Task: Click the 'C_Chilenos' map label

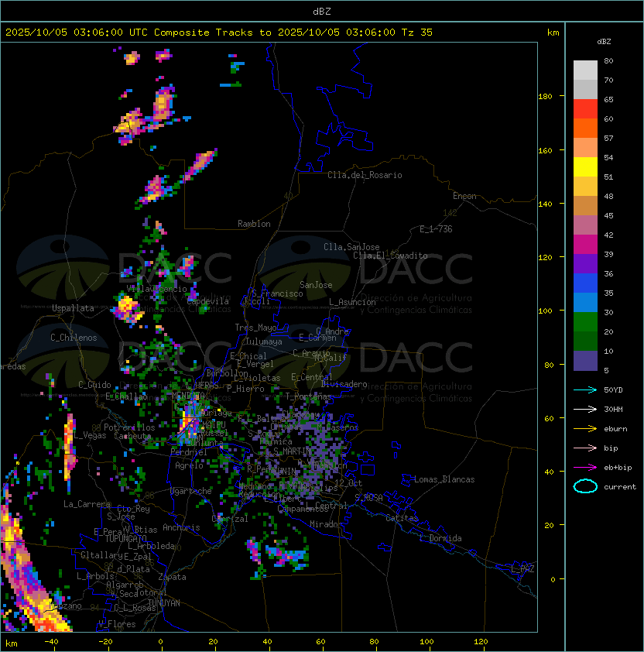Action: pos(74,338)
